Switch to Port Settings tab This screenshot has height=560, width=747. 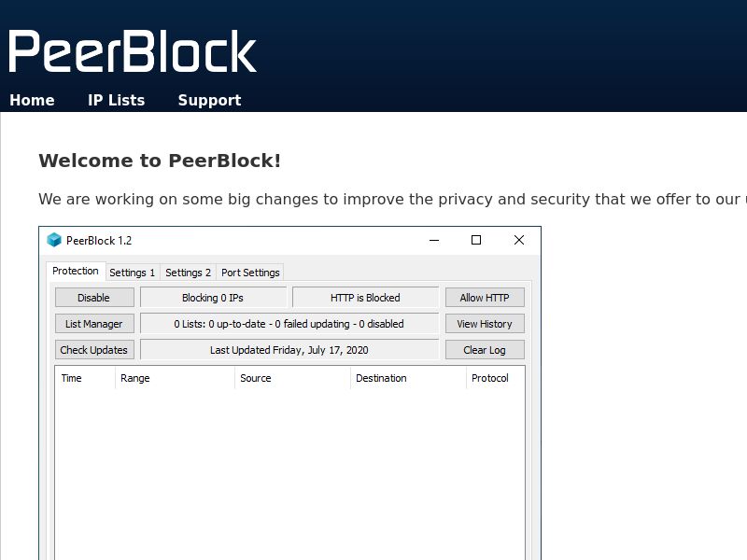pos(250,273)
